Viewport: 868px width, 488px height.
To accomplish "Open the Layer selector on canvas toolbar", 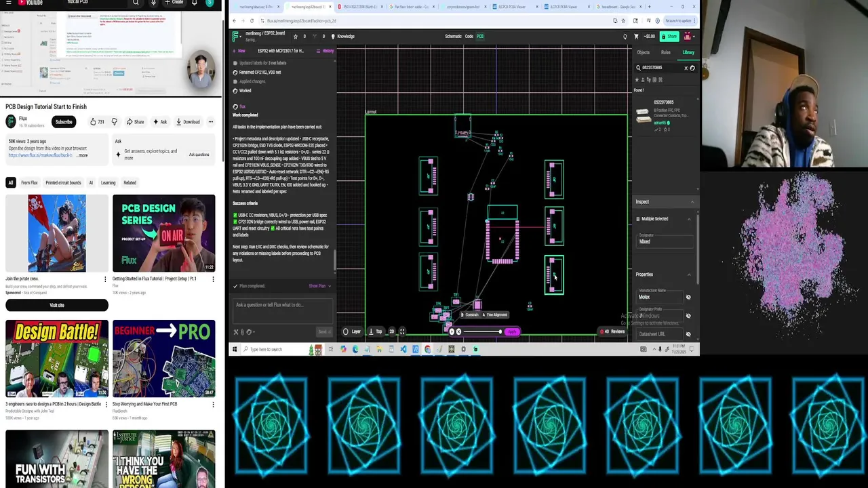I will (x=352, y=331).
